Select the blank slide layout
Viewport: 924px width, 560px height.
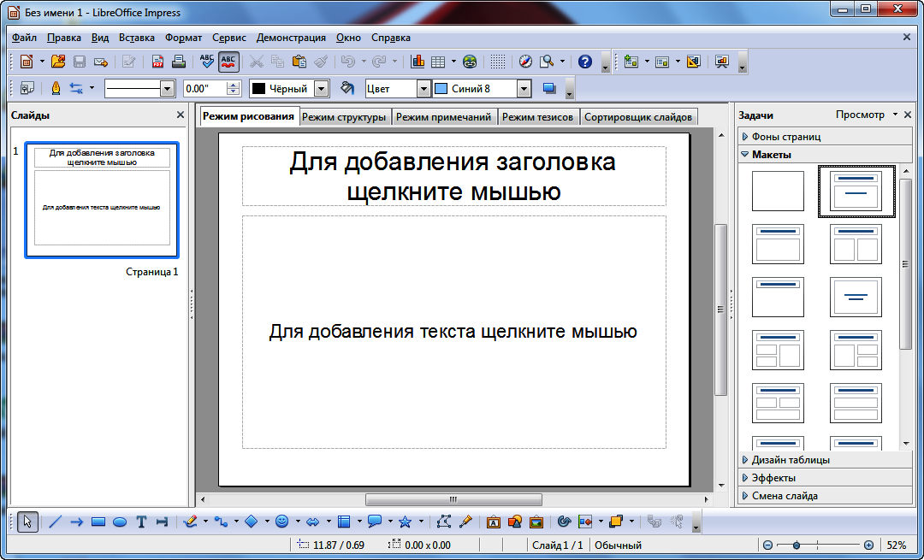click(778, 191)
